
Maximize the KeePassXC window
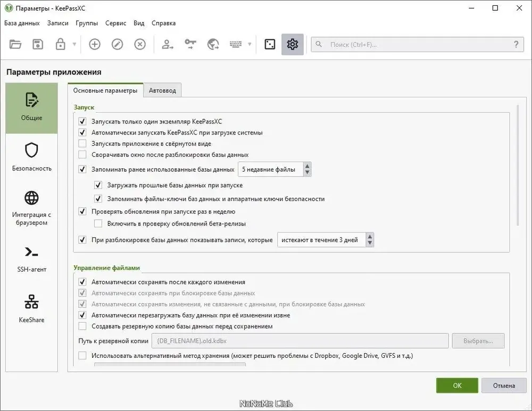pos(495,8)
